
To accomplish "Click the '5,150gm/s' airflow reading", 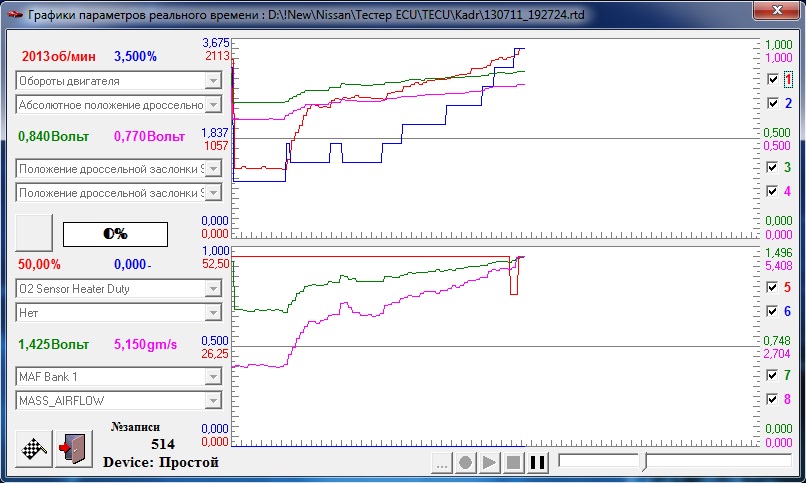I will (145, 344).
